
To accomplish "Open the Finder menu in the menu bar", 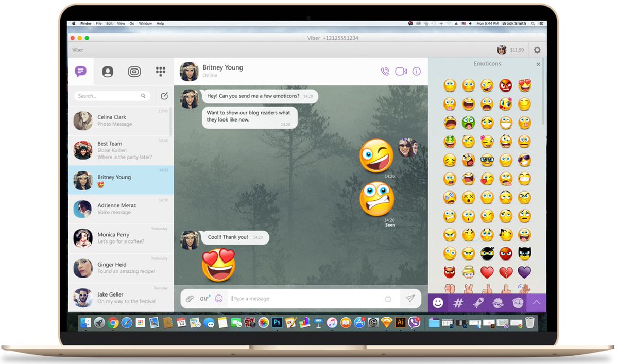I will tap(85, 23).
